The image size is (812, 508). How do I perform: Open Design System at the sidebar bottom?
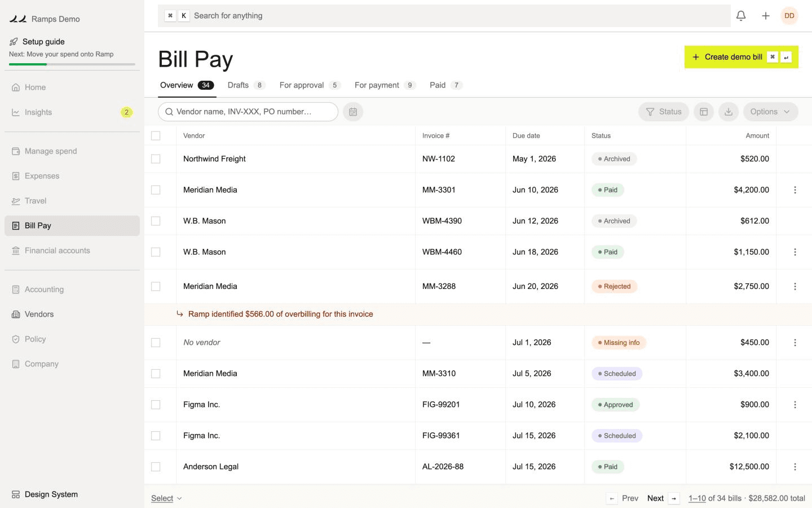72,494
